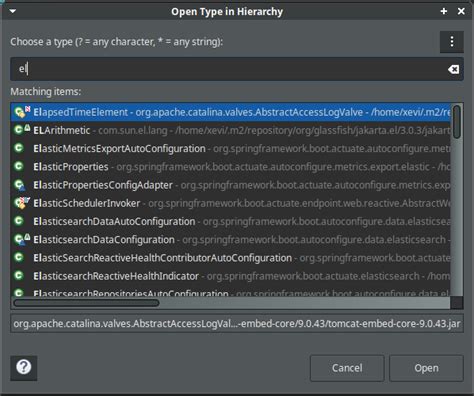This screenshot has width=474, height=396.
Task: Maximize dialog with the plus icon
Action: pos(444,11)
